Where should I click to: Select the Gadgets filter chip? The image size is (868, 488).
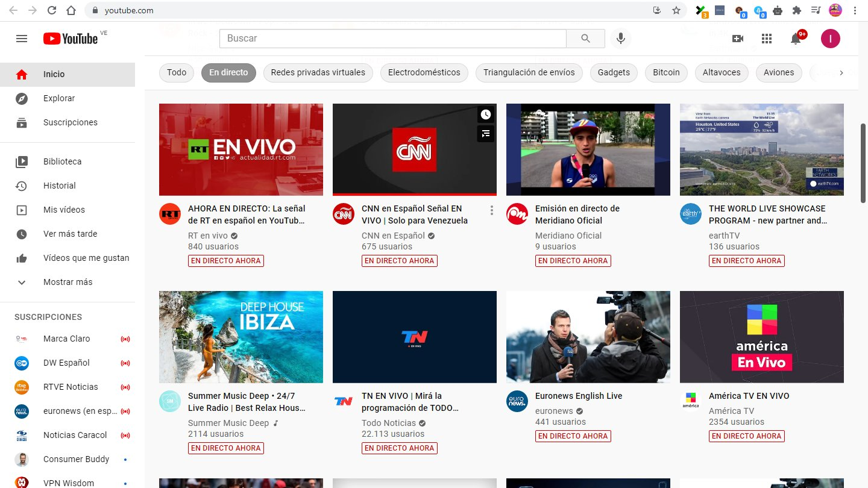(614, 73)
